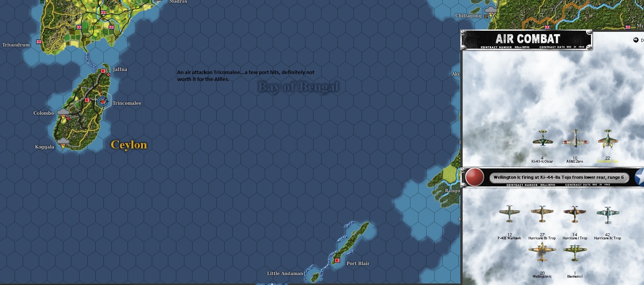The height and width of the screenshot is (285, 644).
Task: Select the Japanese unit marker beside Jaffna
Action: 108,74
